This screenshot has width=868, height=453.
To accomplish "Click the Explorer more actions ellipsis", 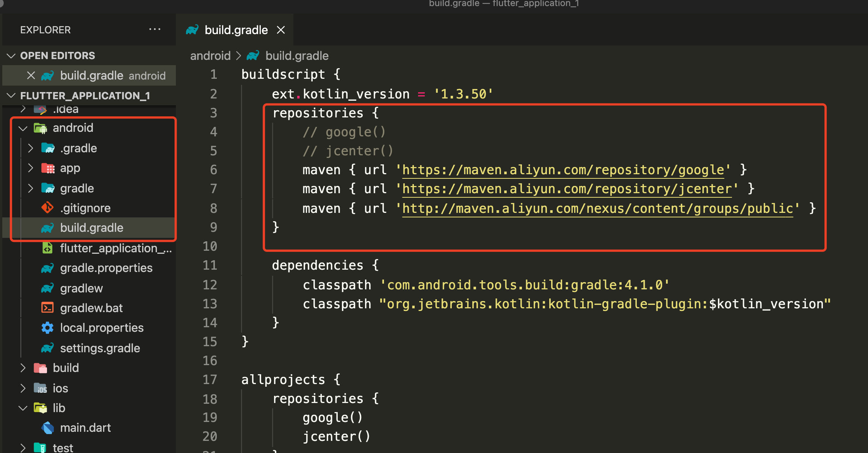I will coord(155,29).
